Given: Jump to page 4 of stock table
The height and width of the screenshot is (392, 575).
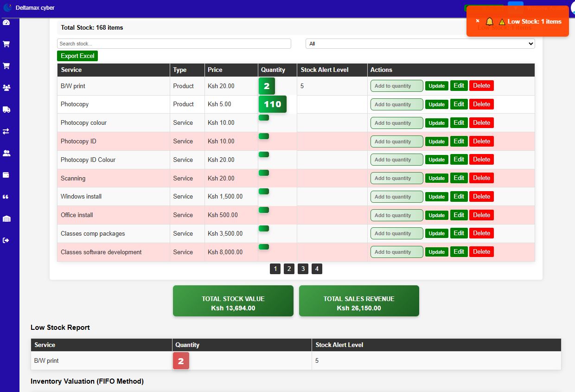Looking at the screenshot, I should click(x=317, y=269).
